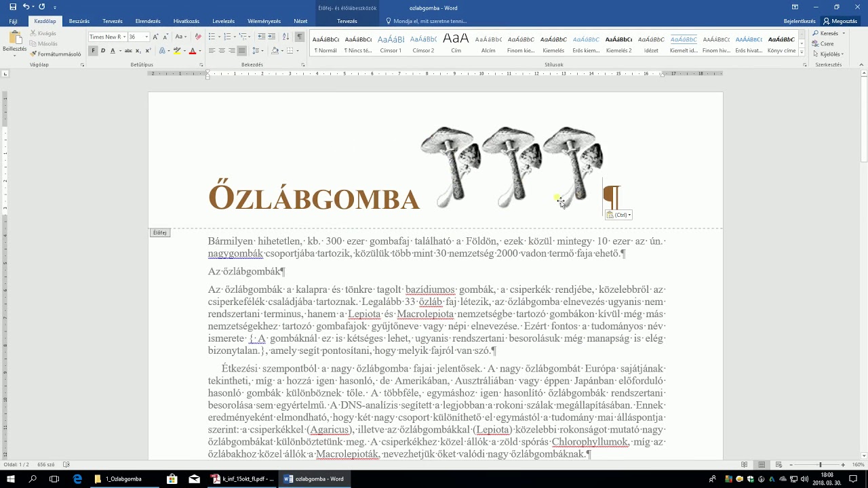Switch to Hivatkozás tab
The width and height of the screenshot is (868, 488).
186,21
